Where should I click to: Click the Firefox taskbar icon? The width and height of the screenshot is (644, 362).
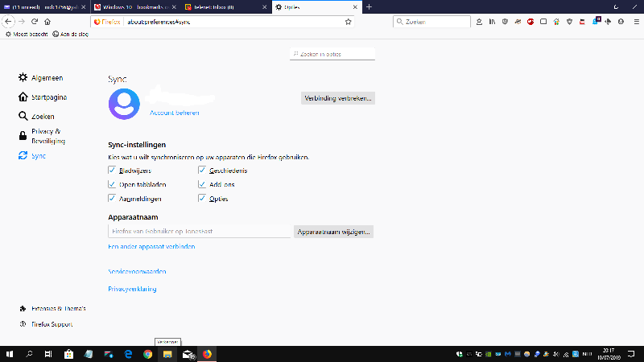click(x=207, y=354)
